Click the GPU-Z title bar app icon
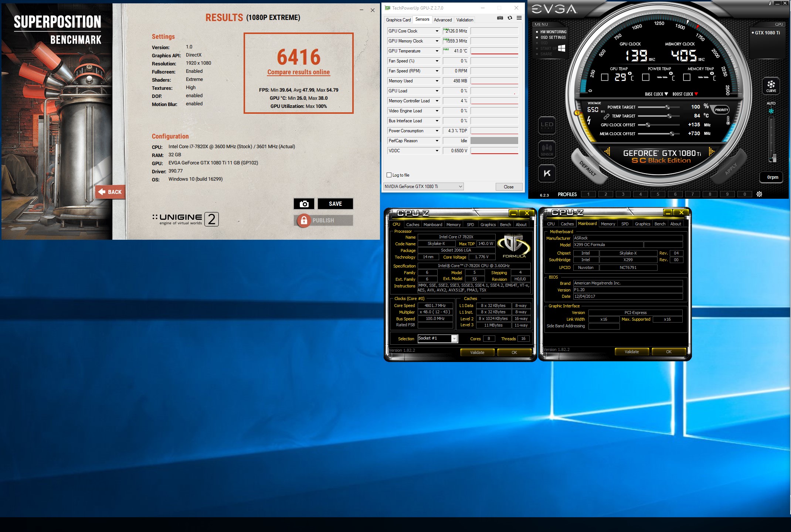Screen dimensions: 791x532 (387, 8)
